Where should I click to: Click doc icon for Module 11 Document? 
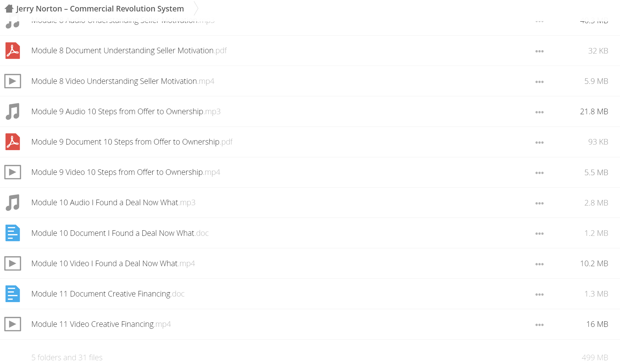point(13,294)
